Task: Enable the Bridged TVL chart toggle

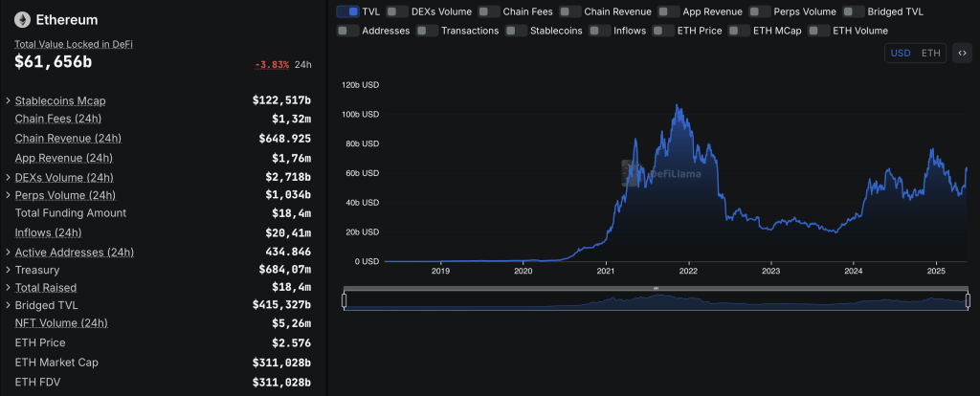Action: pyautogui.click(x=853, y=11)
